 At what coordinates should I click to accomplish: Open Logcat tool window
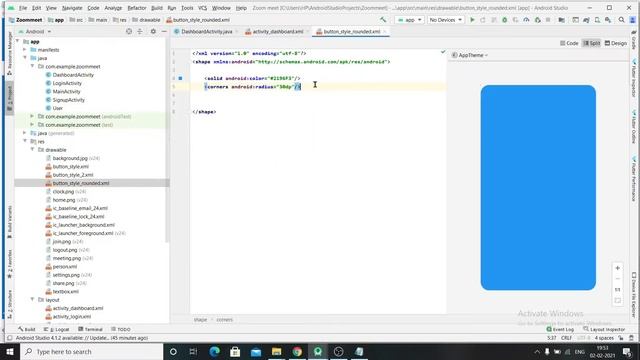pyautogui.click(x=57, y=329)
